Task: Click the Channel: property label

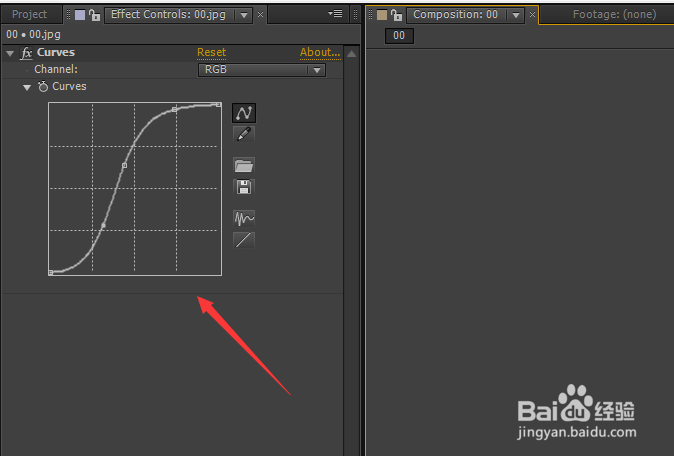Action: click(56, 69)
